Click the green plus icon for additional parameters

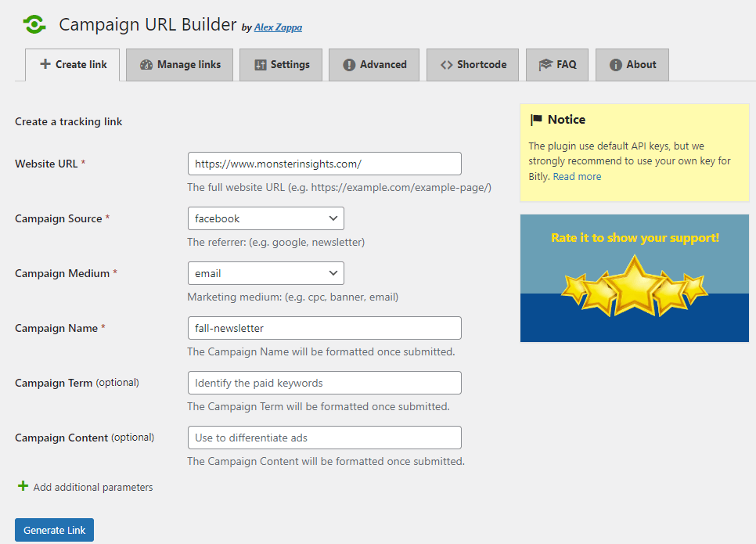coord(22,487)
